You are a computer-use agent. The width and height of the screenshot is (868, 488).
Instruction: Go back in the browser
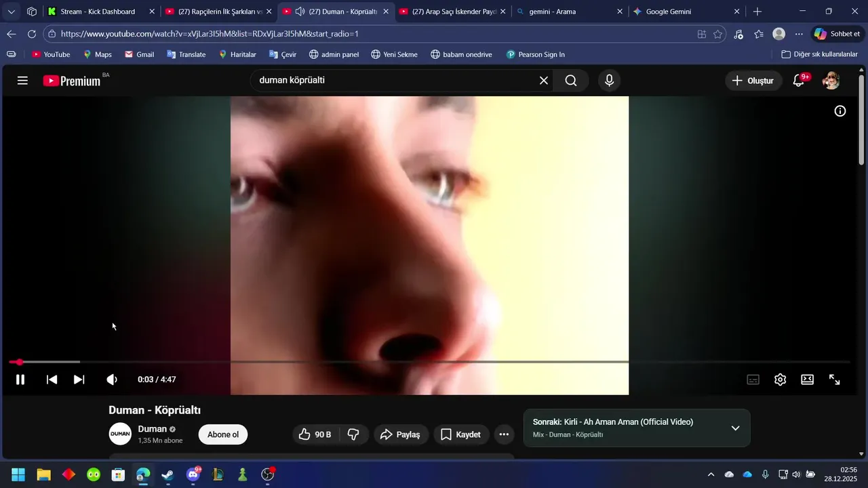(12, 34)
